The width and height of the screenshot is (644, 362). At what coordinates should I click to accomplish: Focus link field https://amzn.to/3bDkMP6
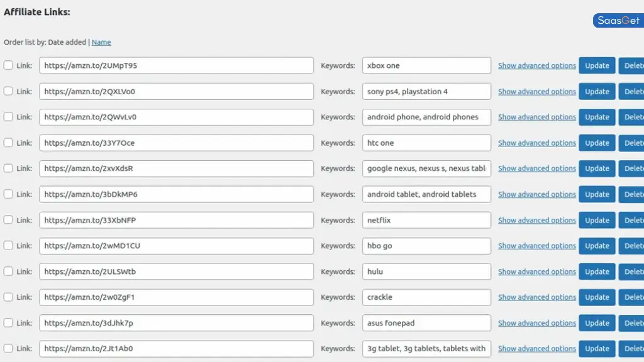[x=176, y=194]
